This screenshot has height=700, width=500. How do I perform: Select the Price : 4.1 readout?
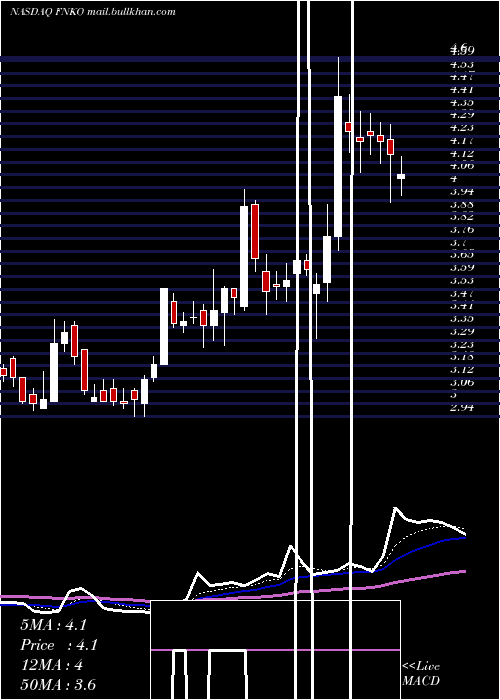58,645
